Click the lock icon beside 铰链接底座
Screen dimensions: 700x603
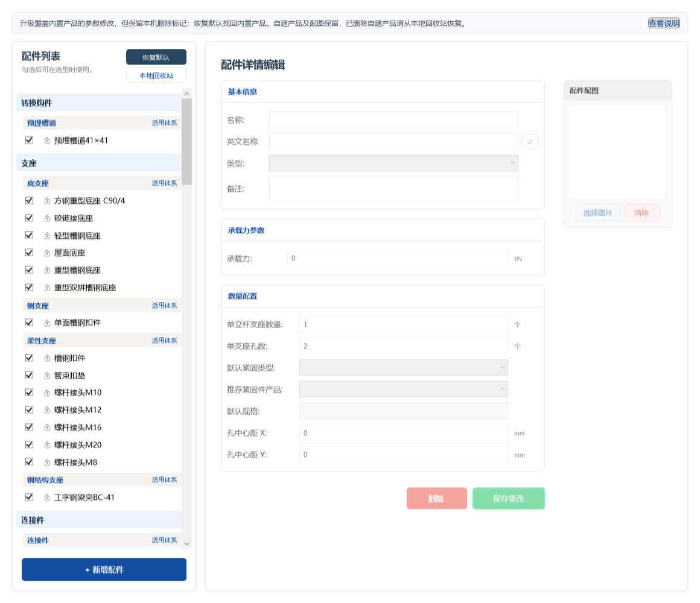point(47,218)
